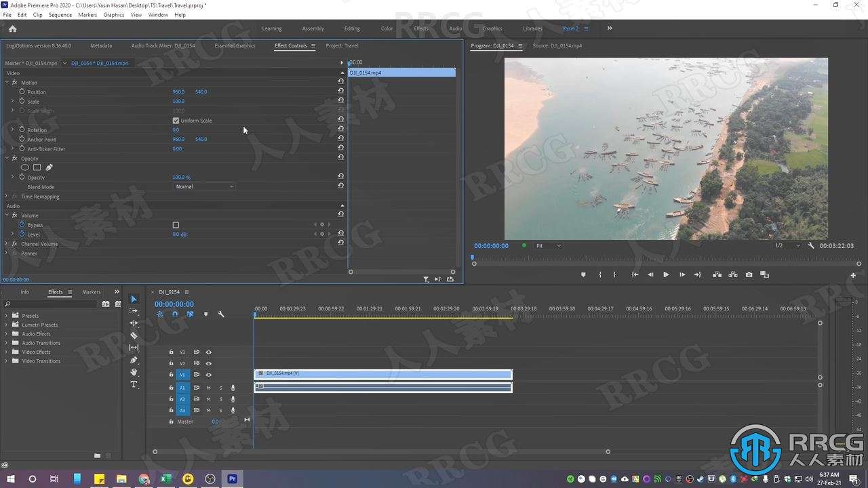Open the Fit zoom level dropdown
Screen dimensions: 868x488
(548, 246)
